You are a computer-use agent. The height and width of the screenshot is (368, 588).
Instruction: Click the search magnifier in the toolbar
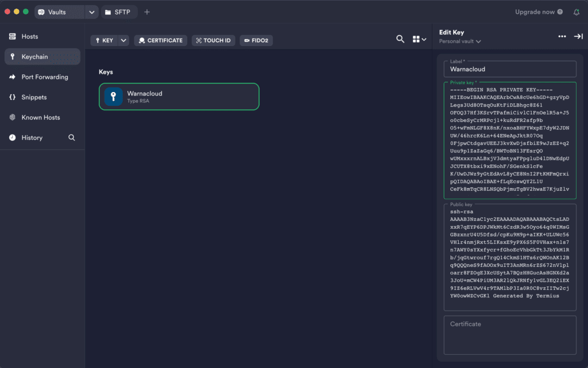pyautogui.click(x=400, y=39)
